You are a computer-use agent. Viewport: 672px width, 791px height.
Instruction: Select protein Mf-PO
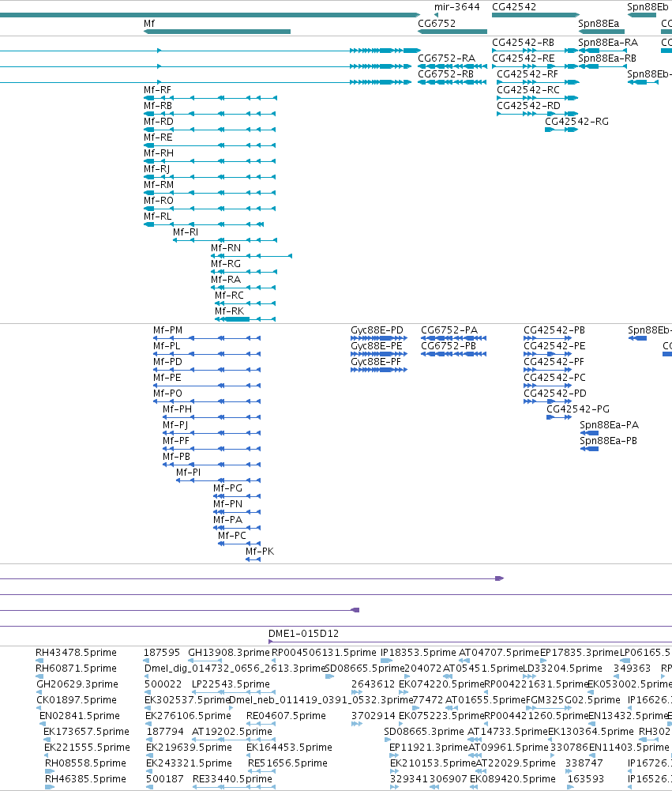[x=167, y=394]
